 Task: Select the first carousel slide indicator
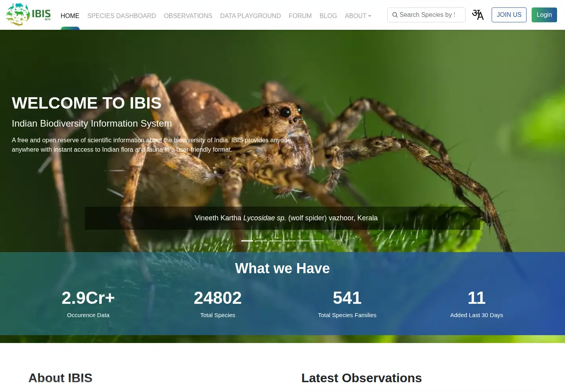[247, 241]
